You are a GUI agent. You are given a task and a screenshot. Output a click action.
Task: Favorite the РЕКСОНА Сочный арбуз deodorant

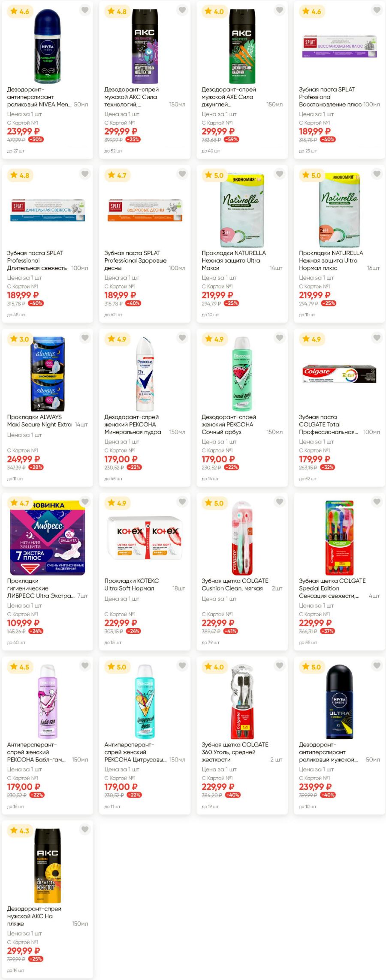point(280,338)
